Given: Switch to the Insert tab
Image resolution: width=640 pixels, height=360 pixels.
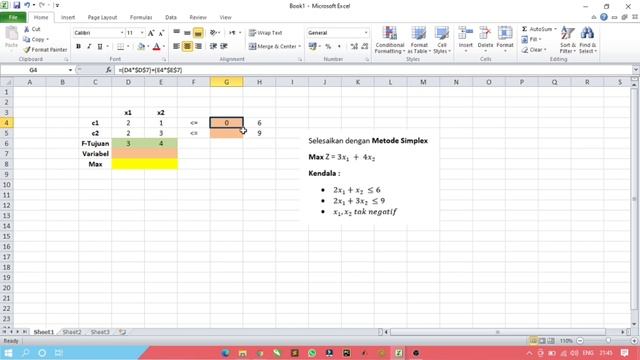Looking at the screenshot, I should (68, 18).
